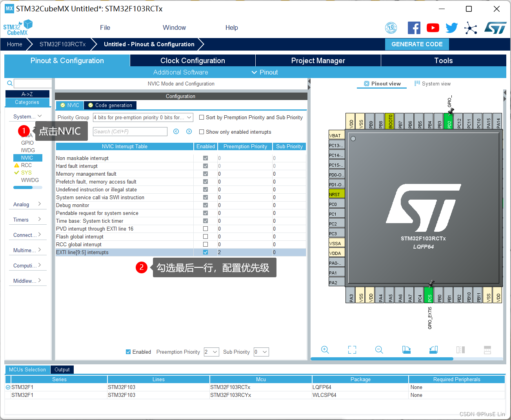Click the PD2 green pin

pyautogui.click(x=449, y=121)
